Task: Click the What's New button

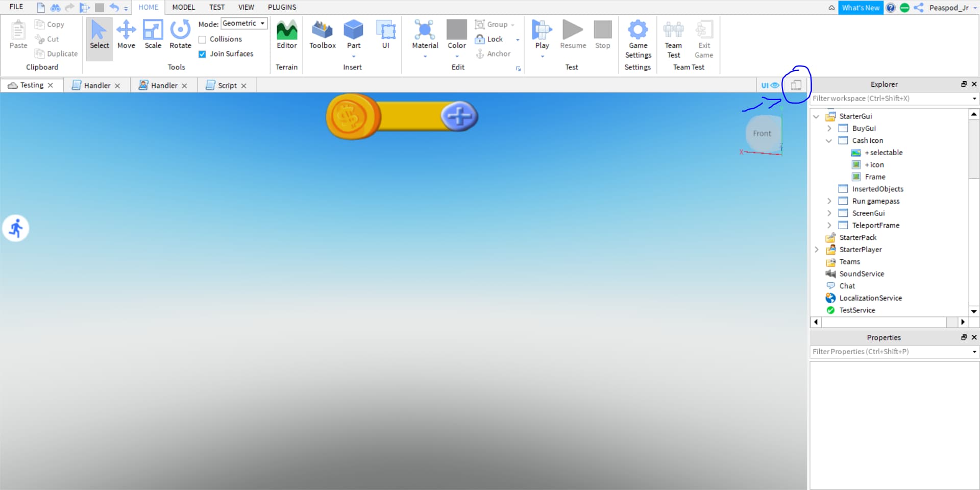Action: pos(861,8)
